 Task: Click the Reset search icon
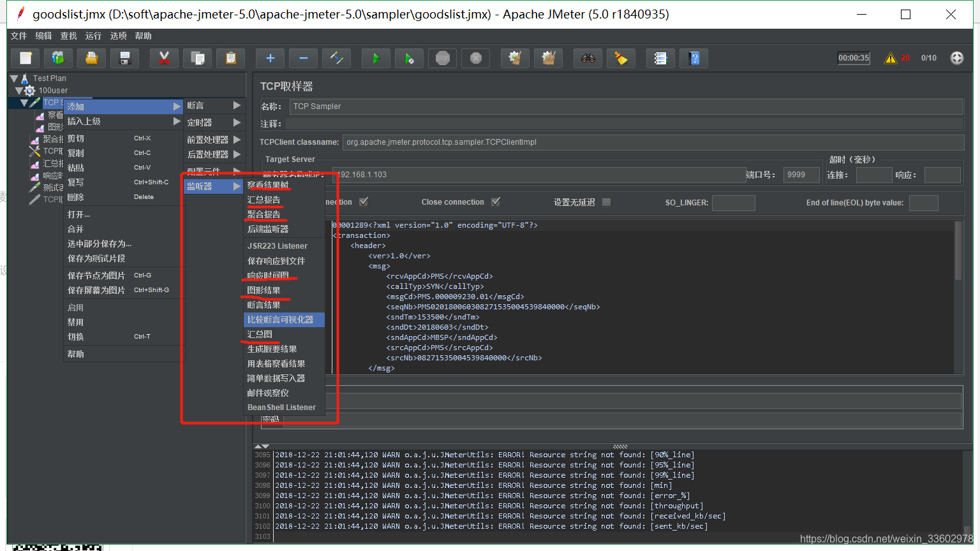(x=621, y=58)
